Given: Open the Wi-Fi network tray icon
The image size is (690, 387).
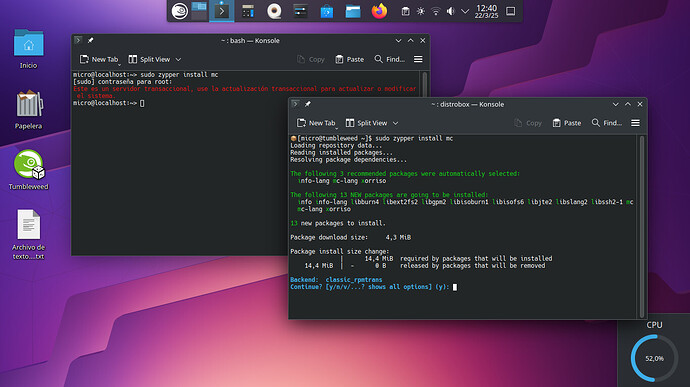Looking at the screenshot, I should [x=436, y=11].
